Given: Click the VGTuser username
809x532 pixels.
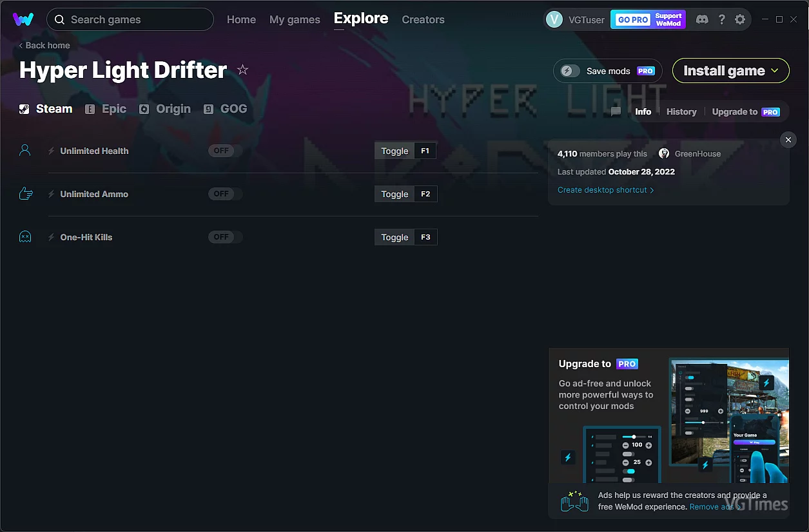Looking at the screenshot, I should coord(587,20).
